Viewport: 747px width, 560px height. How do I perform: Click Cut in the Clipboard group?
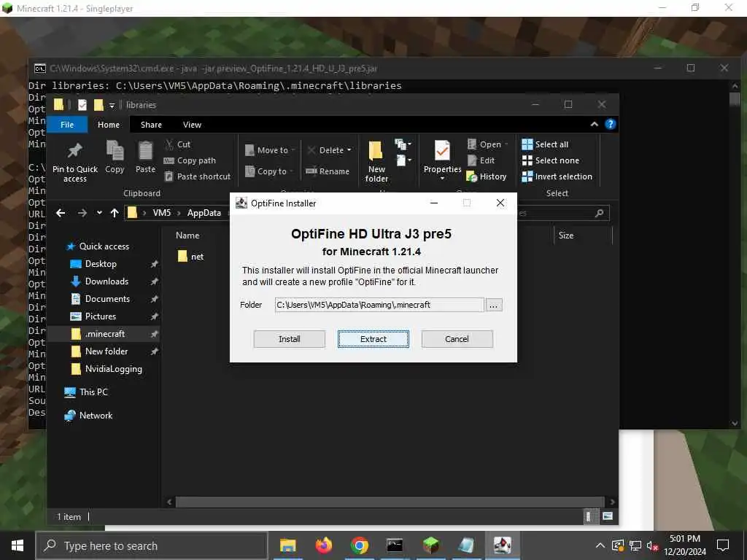tap(177, 144)
